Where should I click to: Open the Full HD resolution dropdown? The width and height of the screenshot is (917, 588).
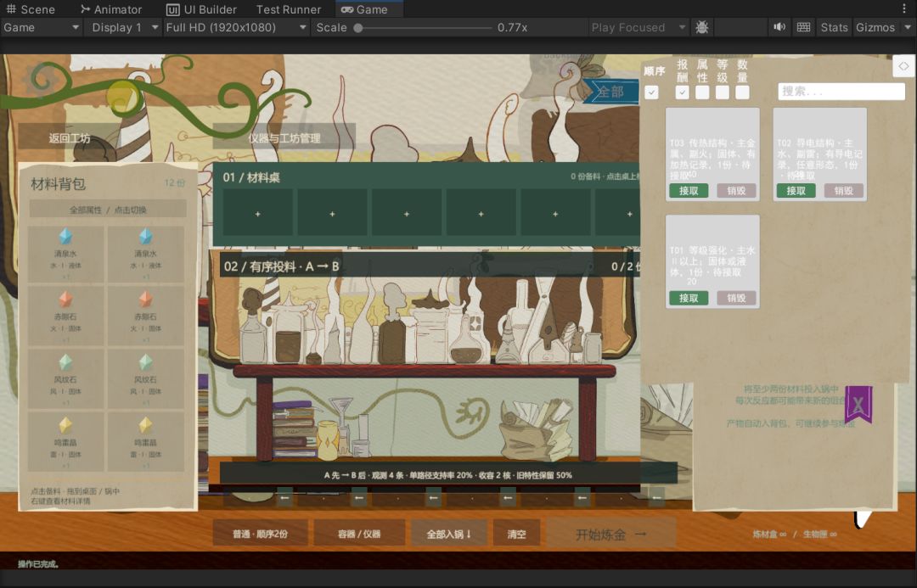(x=236, y=27)
